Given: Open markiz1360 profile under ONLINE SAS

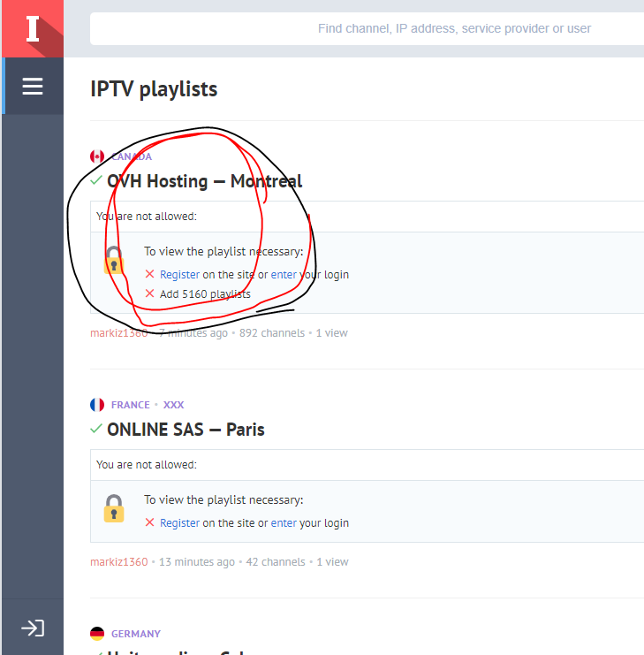Looking at the screenshot, I should [119, 562].
